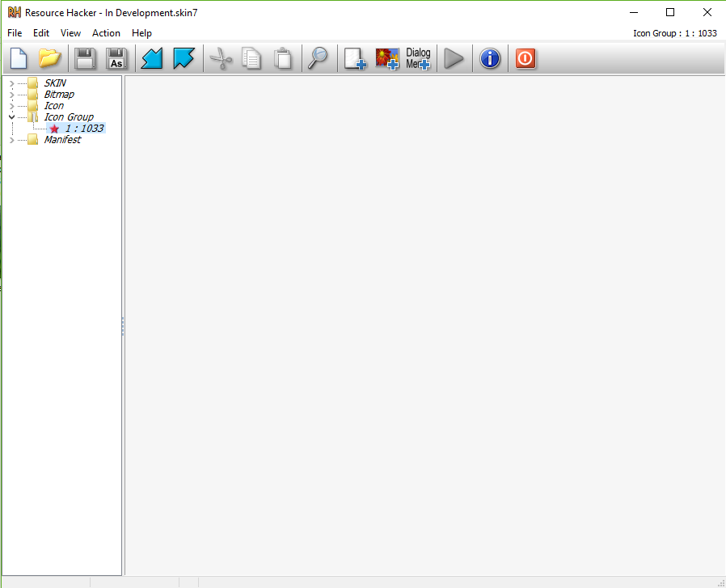Screen dimensions: 726x588
Task: Click the Find magnifying glass icon
Action: coord(319,59)
